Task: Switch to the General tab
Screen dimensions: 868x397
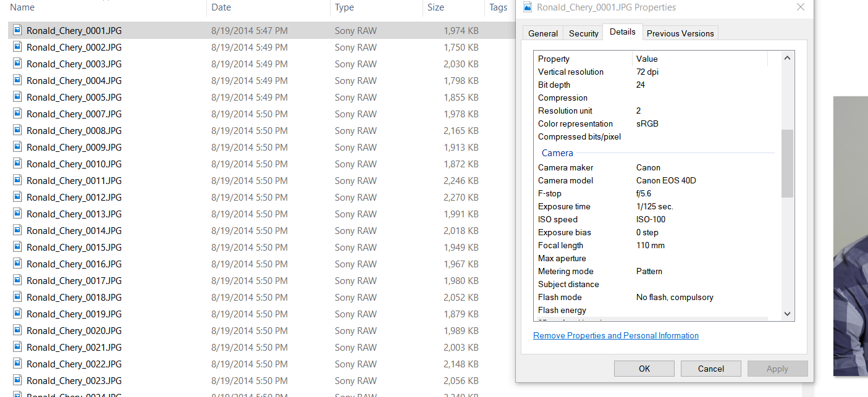Action: tap(542, 33)
